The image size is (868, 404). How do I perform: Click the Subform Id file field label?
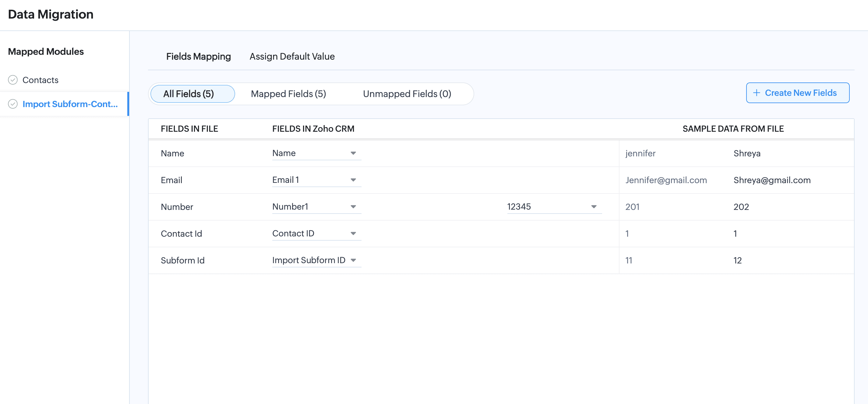pos(182,261)
